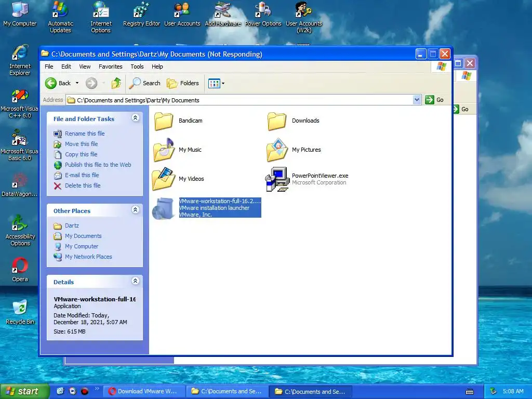Image resolution: width=532 pixels, height=399 pixels.
Task: Open Search pane from toolbar
Action: (144, 83)
